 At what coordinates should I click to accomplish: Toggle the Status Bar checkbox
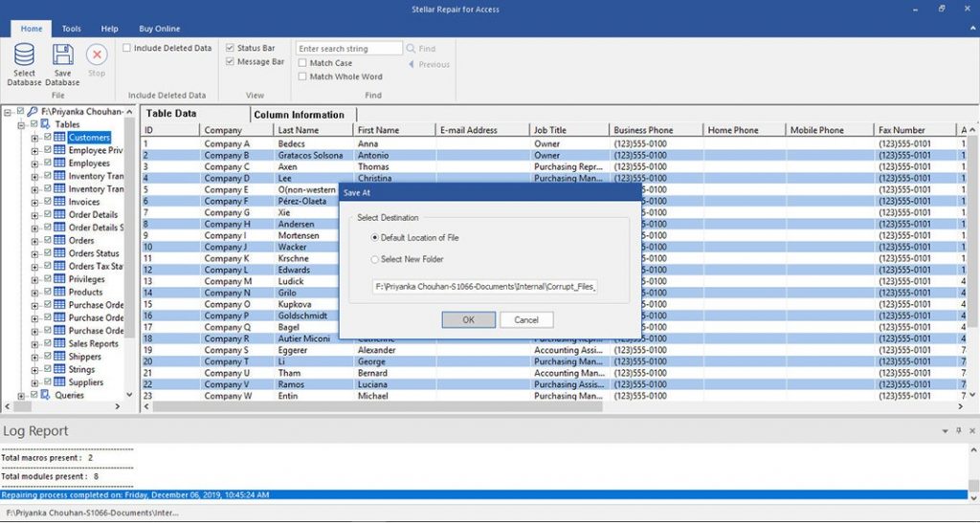230,48
